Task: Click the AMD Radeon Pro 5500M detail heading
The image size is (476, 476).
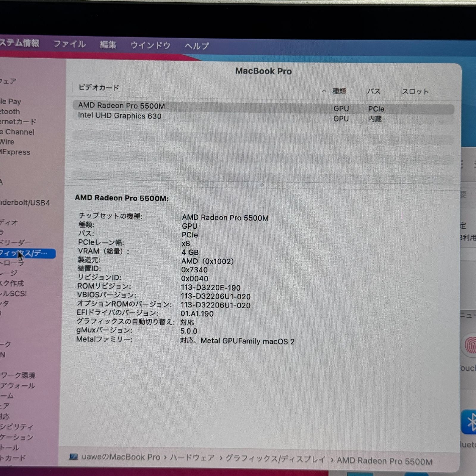Action: [122, 198]
